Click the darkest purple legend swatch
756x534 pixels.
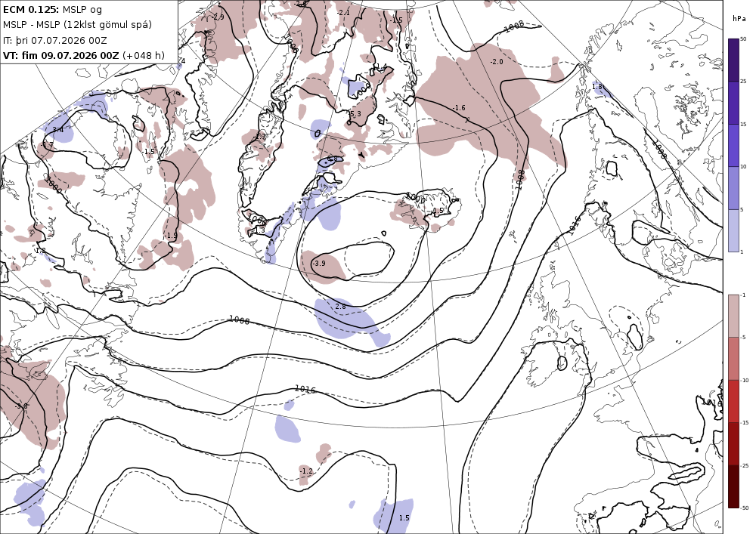click(x=733, y=60)
